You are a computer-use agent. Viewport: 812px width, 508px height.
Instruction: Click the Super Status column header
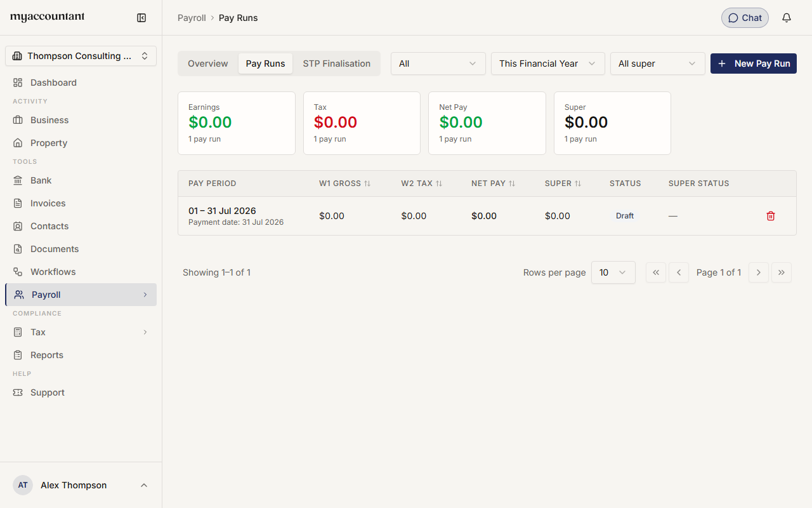(699, 184)
